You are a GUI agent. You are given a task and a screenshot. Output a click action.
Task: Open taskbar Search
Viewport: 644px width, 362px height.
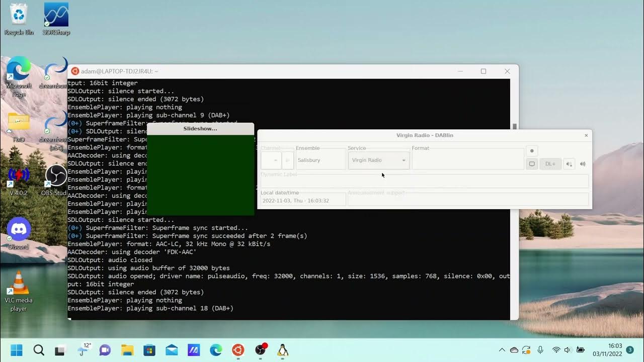[39, 350]
